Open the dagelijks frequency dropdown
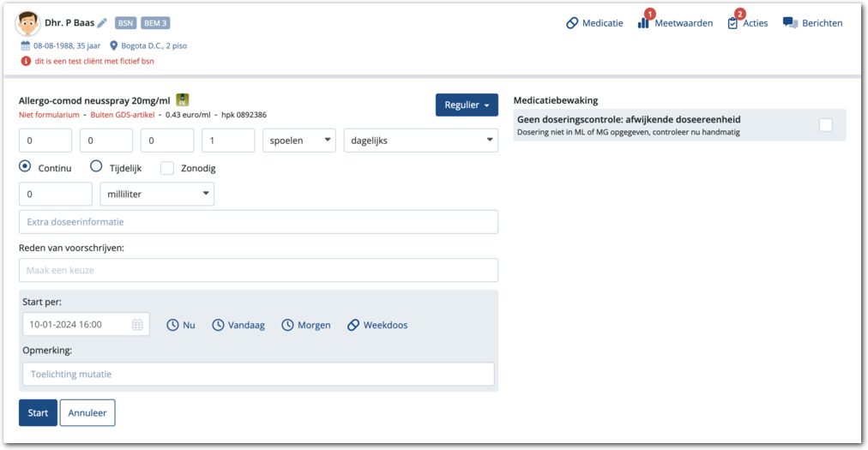 pos(420,141)
